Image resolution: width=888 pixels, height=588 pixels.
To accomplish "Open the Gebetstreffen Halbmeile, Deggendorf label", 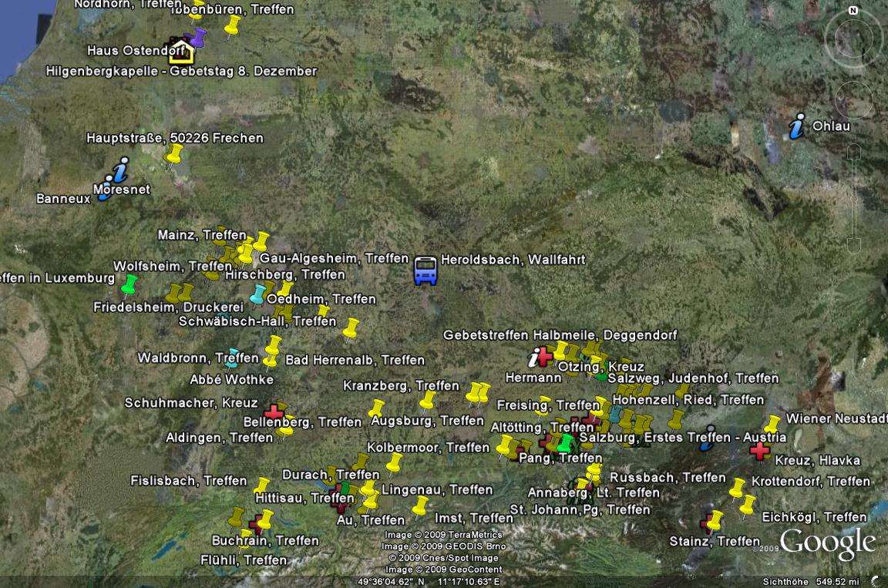I will coord(560,335).
